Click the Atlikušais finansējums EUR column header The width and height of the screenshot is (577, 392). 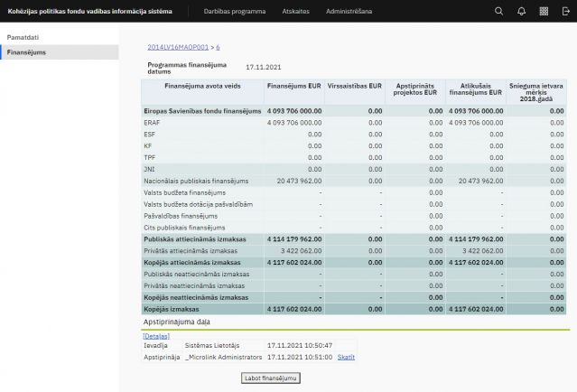pyautogui.click(x=476, y=91)
